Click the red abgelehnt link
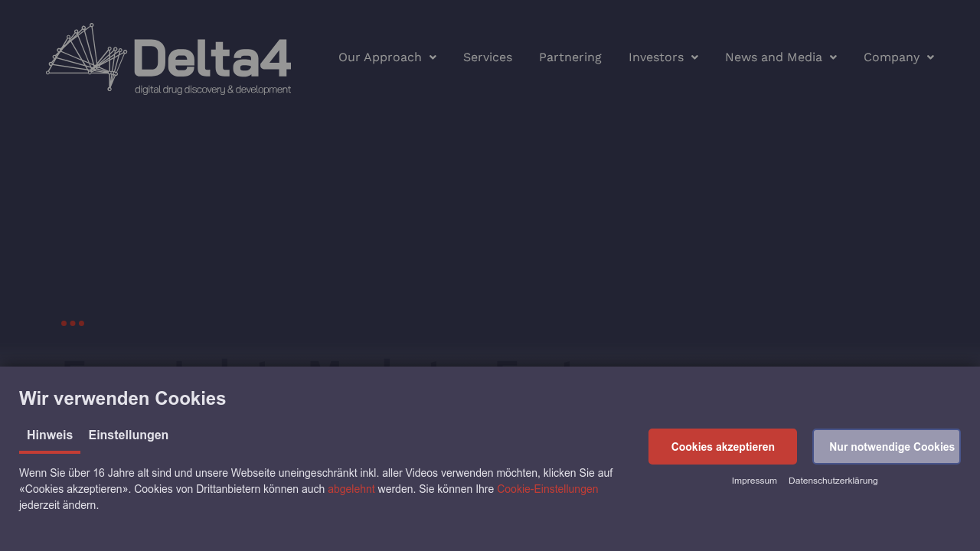The image size is (980, 551). click(x=351, y=489)
